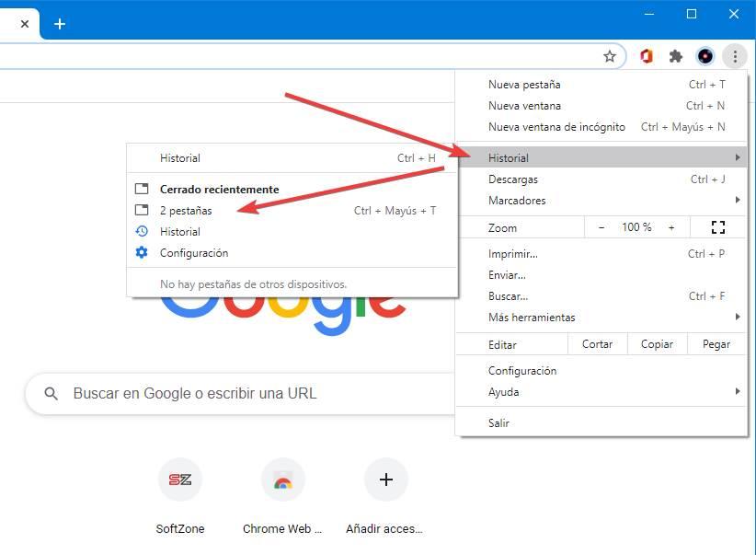Reopen the 2 pestañas closed tabs
The width and height of the screenshot is (756, 555).
(x=187, y=211)
